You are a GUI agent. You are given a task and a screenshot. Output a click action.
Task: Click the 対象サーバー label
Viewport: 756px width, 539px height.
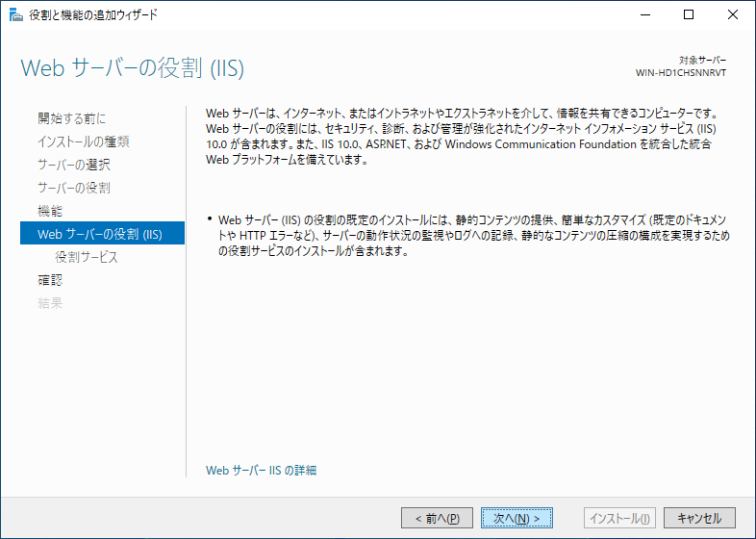click(702, 61)
